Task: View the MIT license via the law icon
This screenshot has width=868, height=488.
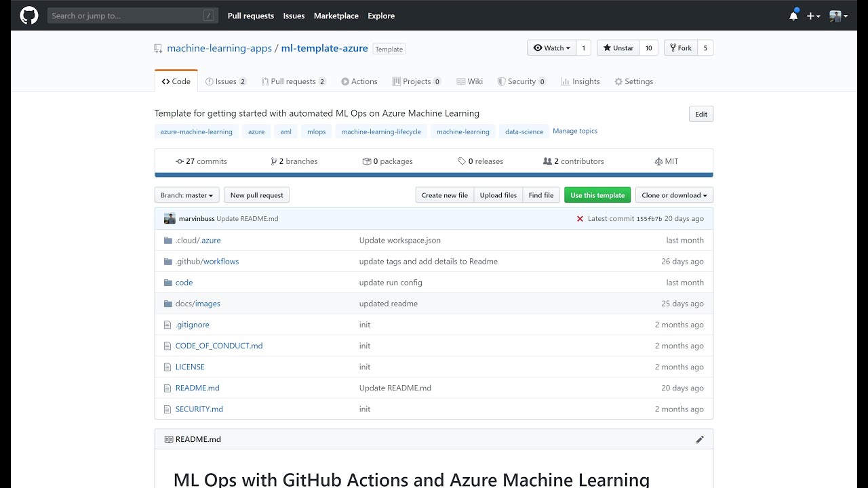Action: click(x=658, y=161)
